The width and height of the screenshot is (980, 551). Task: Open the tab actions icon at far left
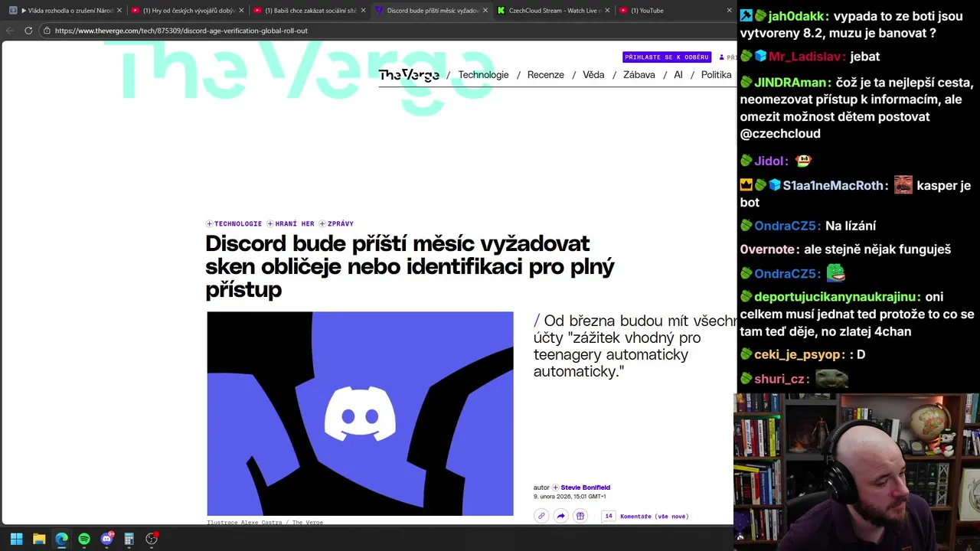coord(13,11)
